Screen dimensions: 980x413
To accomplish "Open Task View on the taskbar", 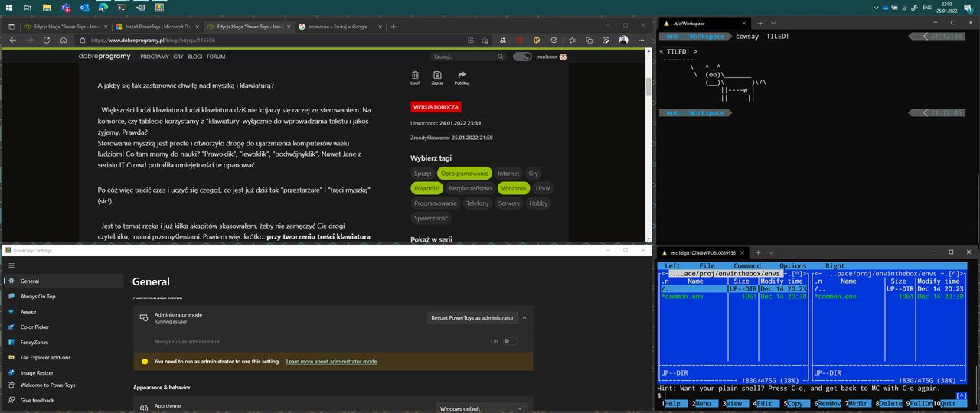I will 28,7.
